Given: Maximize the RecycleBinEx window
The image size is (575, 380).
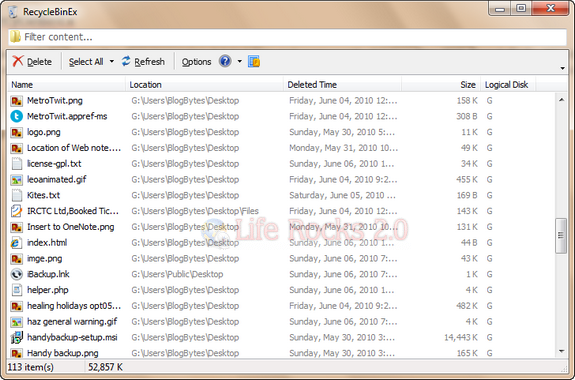Looking at the screenshot, I should tap(521, 8).
